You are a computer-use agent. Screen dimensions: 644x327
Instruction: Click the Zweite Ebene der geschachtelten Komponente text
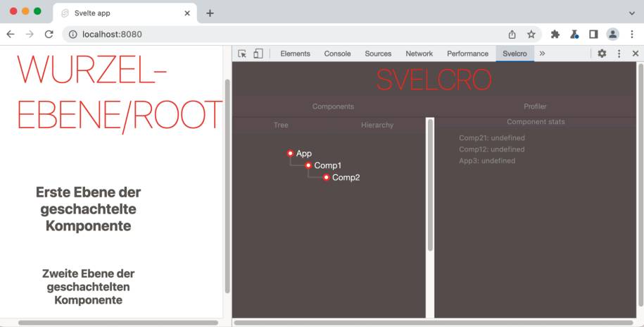(88, 287)
